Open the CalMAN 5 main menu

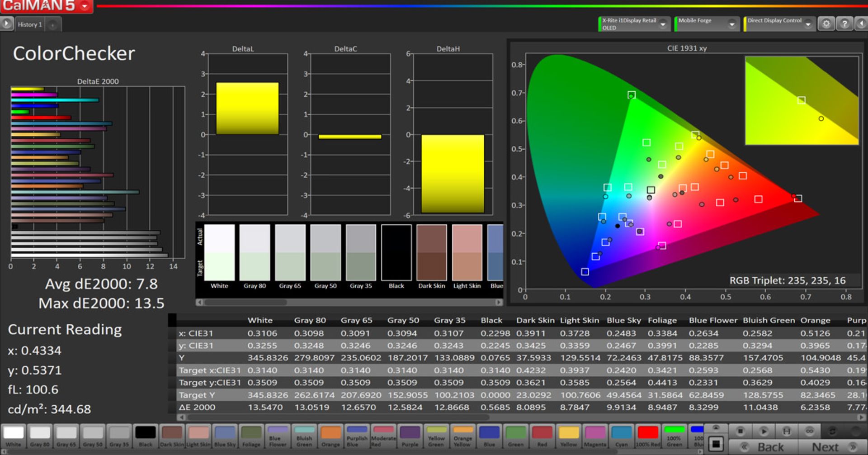pos(85,6)
